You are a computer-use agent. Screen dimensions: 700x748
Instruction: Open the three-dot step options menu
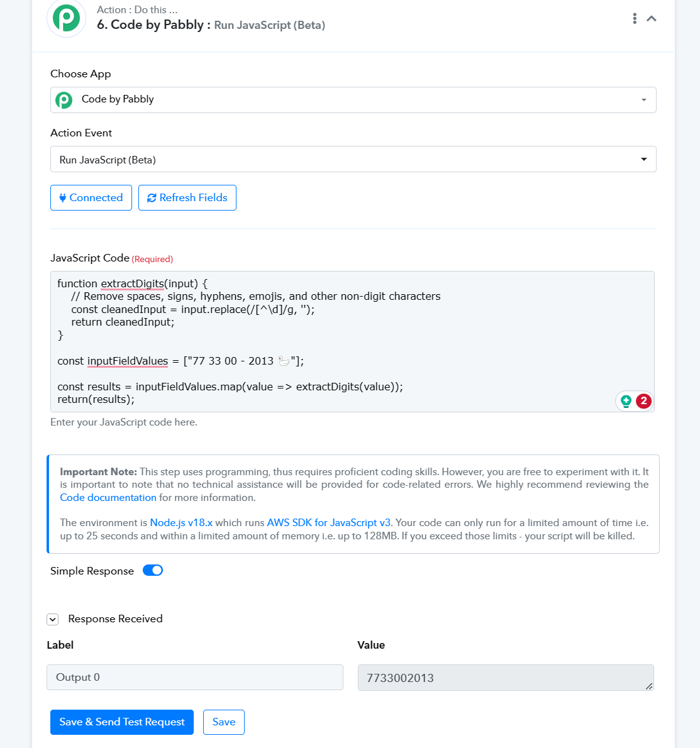click(x=634, y=19)
